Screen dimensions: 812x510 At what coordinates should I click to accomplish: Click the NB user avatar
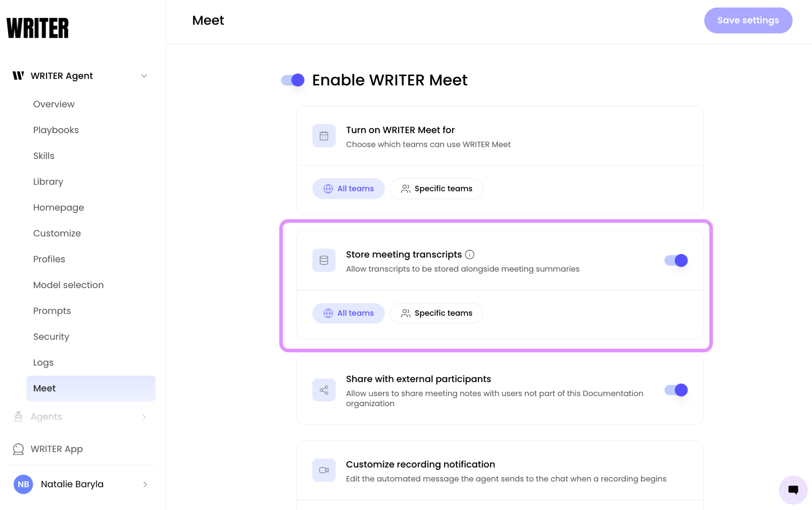point(23,484)
